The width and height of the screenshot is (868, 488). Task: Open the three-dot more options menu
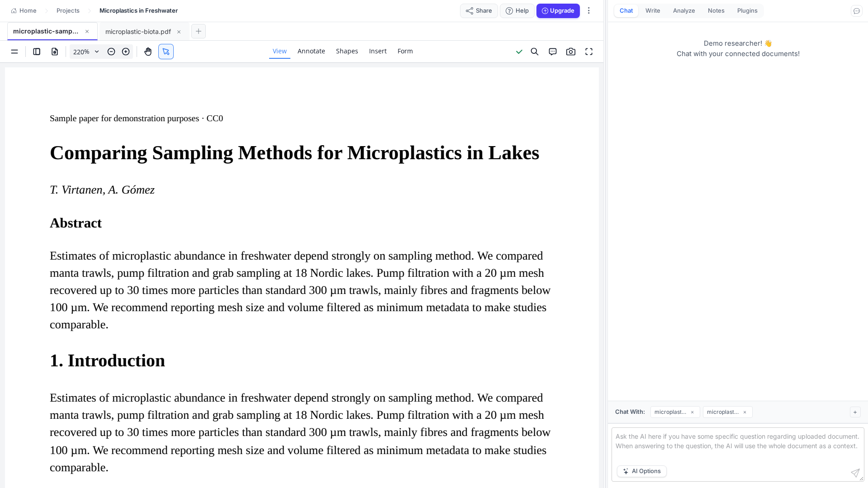tap(588, 10)
